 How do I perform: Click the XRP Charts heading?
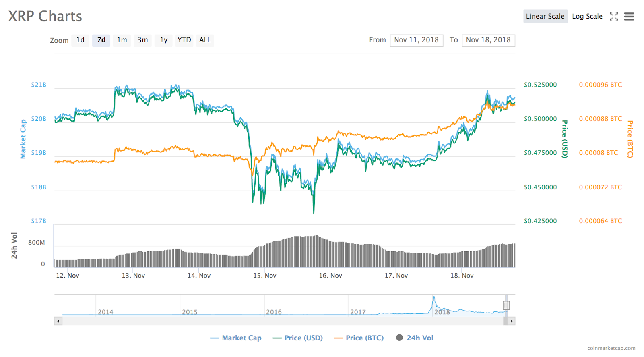click(45, 17)
